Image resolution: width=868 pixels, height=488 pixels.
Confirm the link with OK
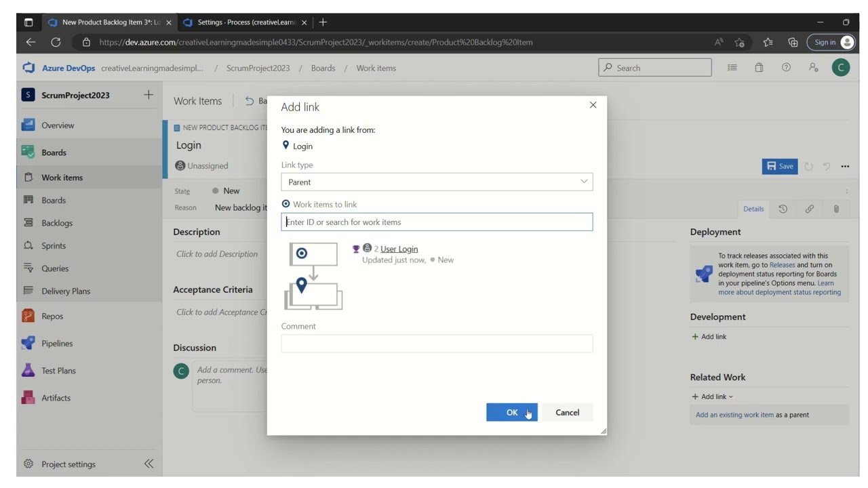coord(511,412)
